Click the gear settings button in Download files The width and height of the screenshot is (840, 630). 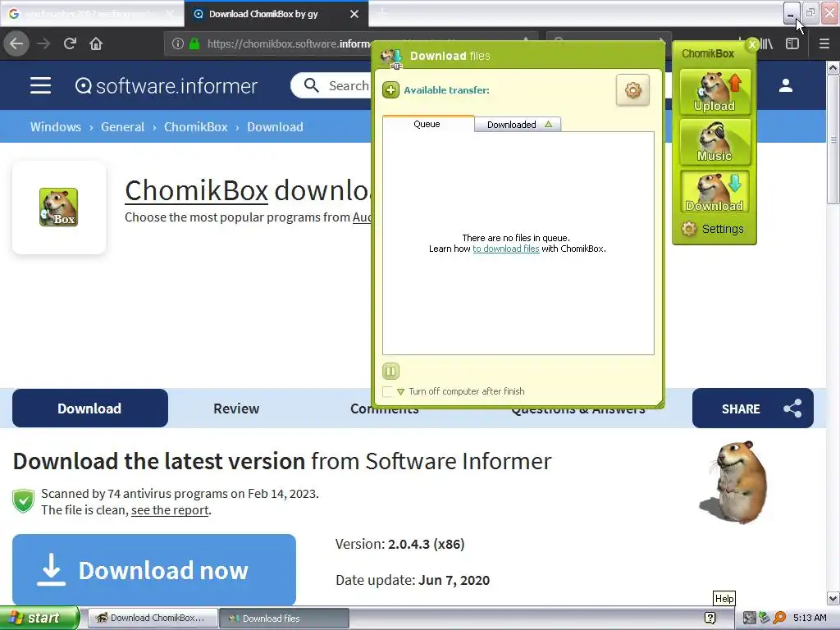click(x=632, y=90)
